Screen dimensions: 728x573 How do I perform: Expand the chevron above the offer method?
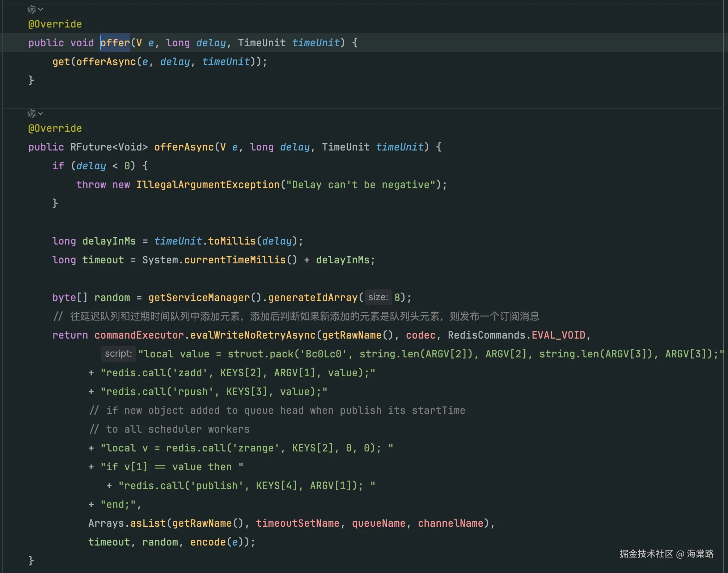coord(41,9)
